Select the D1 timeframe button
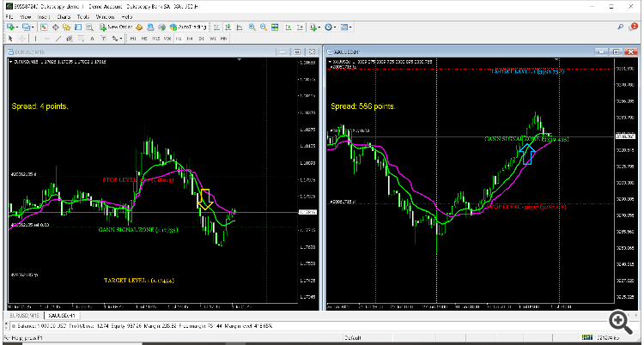Viewport: 644px width, 345px height. click(x=201, y=39)
